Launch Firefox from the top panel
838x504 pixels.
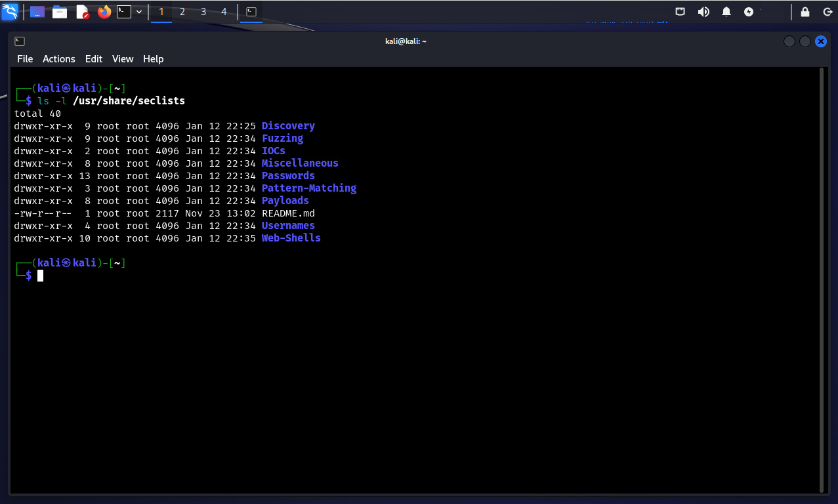[x=104, y=12]
